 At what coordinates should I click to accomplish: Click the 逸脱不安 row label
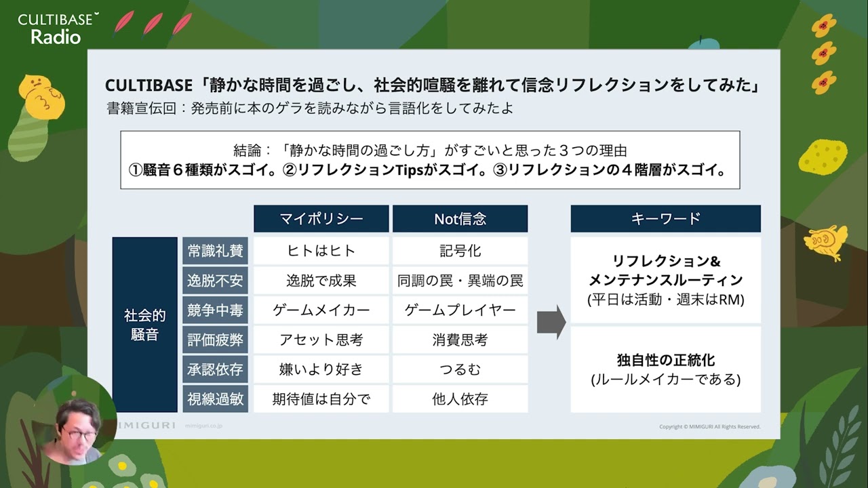coord(216,280)
